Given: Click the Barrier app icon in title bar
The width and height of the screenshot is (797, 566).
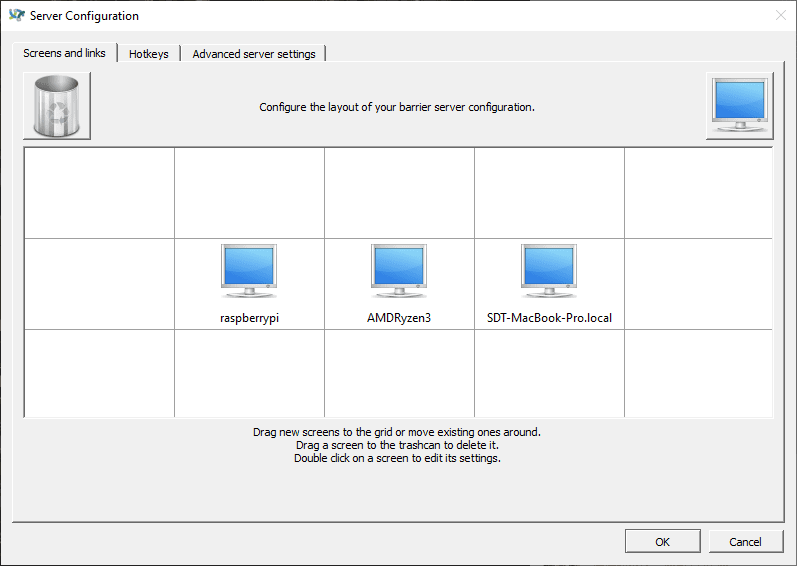Looking at the screenshot, I should coord(16,16).
